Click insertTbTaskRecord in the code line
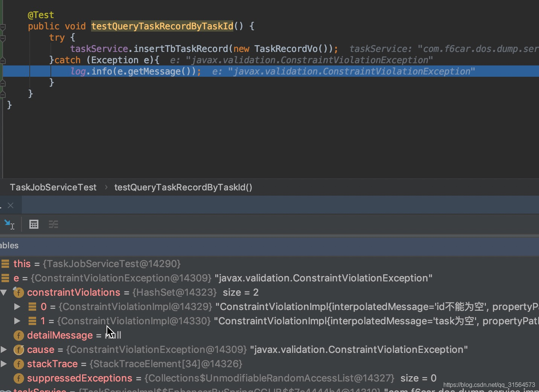539x392 pixels. 181,49
